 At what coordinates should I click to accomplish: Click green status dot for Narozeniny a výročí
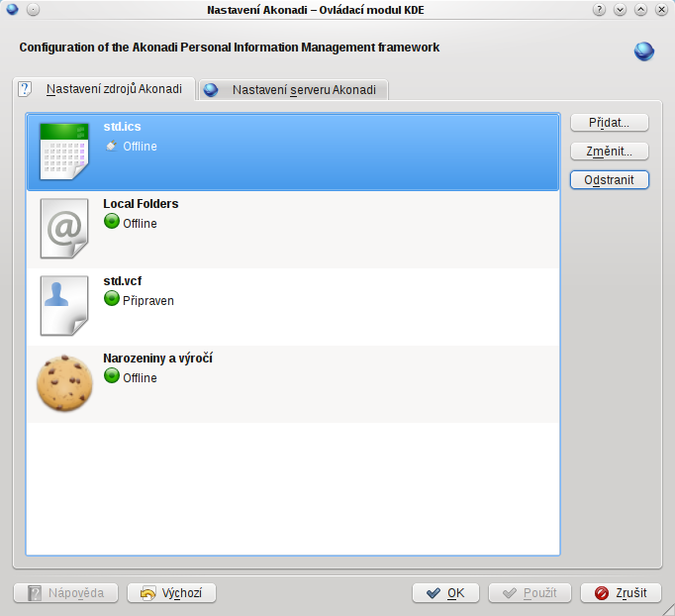pos(112,375)
